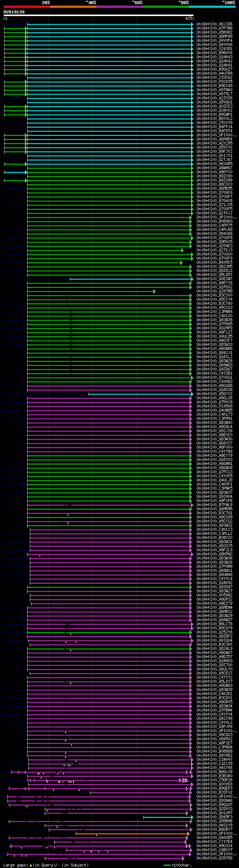Select hit UniRef100_Q68XS7
The height and width of the screenshot is (868, 239).
[214, 443]
